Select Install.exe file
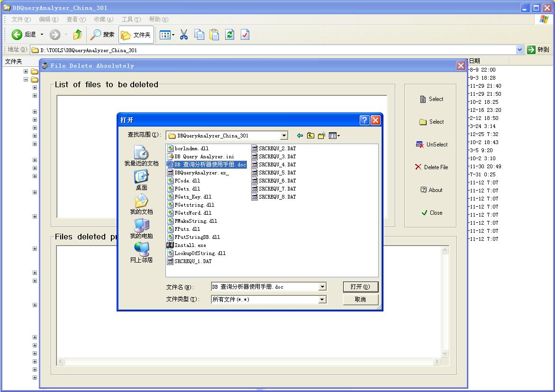The width and height of the screenshot is (555, 392). pyautogui.click(x=187, y=245)
